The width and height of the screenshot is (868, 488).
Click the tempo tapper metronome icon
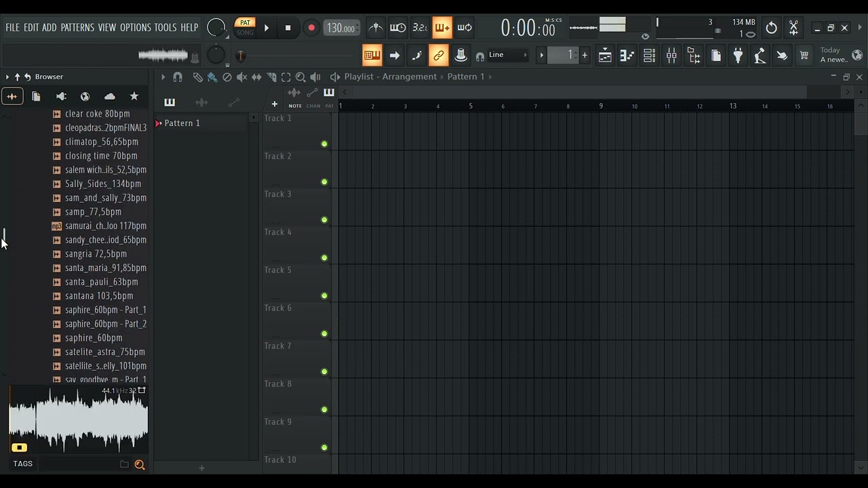[x=375, y=28]
